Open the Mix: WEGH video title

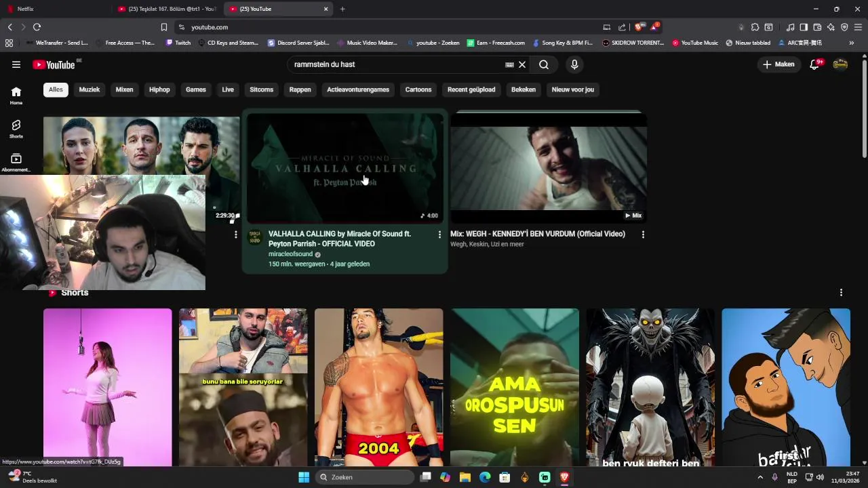tap(538, 234)
